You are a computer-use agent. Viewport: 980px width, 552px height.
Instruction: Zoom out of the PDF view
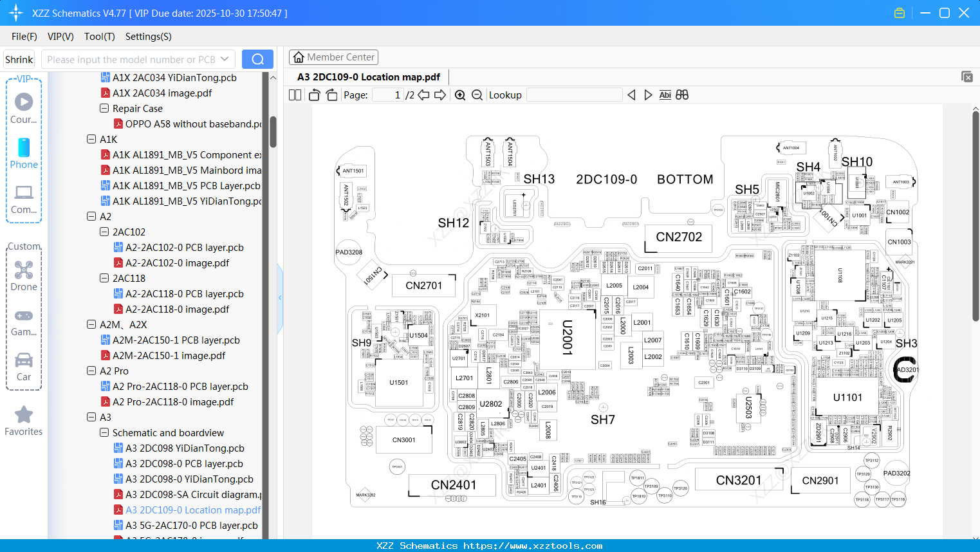click(476, 95)
